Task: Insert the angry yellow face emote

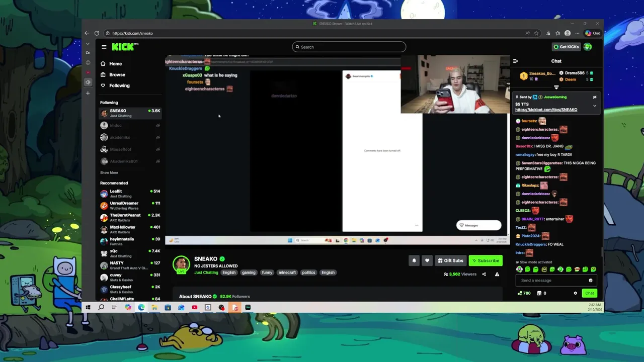Action: coord(544,269)
